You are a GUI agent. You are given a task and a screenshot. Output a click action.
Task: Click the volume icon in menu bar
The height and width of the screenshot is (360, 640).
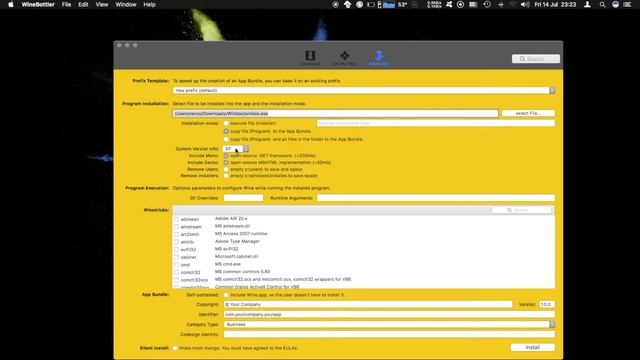pos(525,4)
